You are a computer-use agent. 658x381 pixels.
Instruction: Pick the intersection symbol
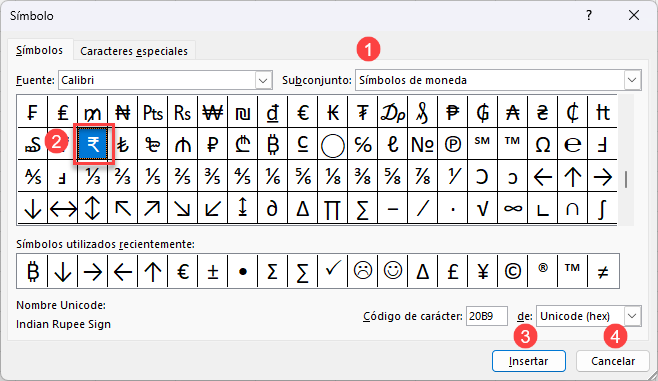[x=573, y=209]
